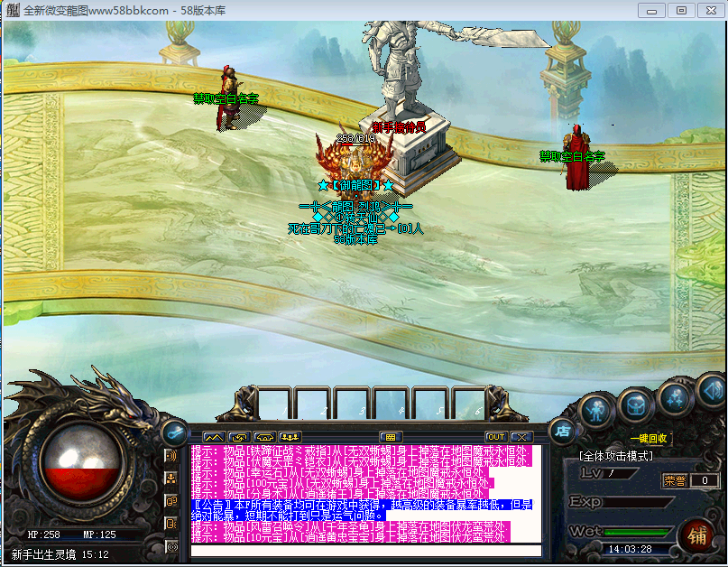Click the HP:258 readout
Viewport: 728px width, 567px height.
coord(43,534)
